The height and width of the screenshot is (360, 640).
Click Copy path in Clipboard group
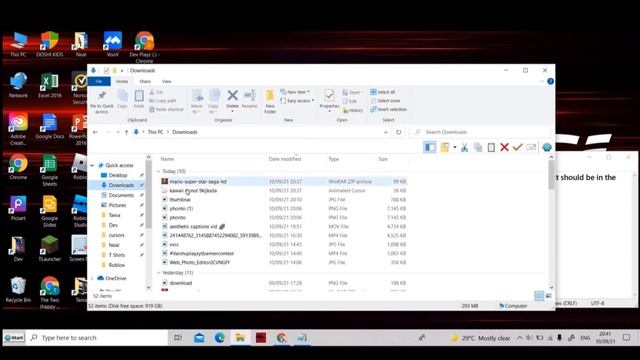tap(162, 101)
